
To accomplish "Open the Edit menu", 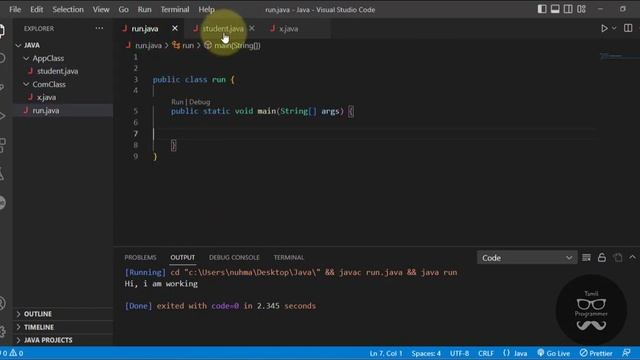I will 36,9.
